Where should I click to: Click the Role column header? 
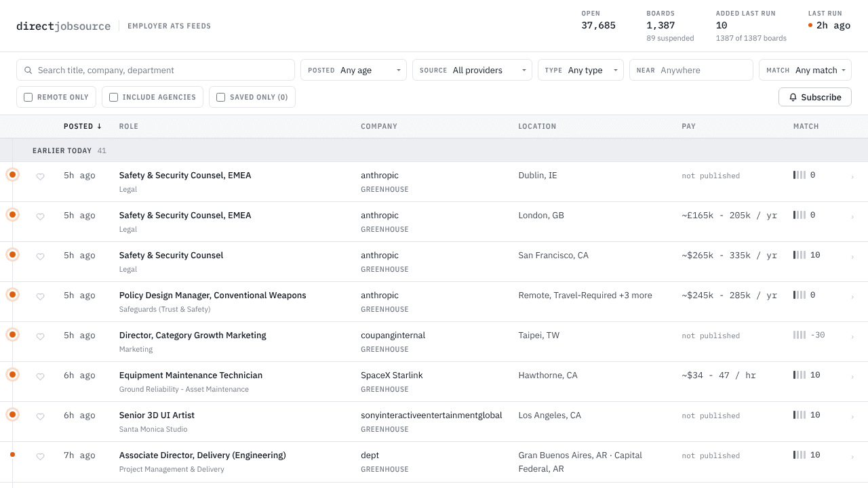[129, 126]
